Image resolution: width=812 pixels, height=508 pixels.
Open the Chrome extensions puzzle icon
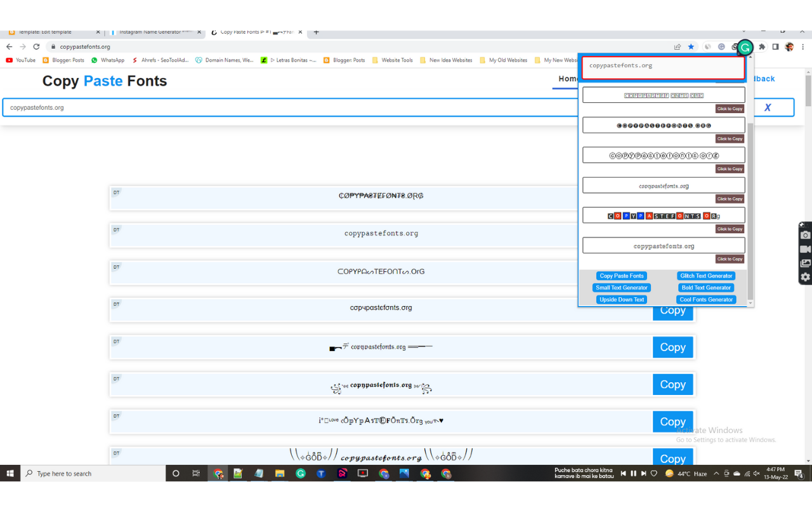(762, 47)
